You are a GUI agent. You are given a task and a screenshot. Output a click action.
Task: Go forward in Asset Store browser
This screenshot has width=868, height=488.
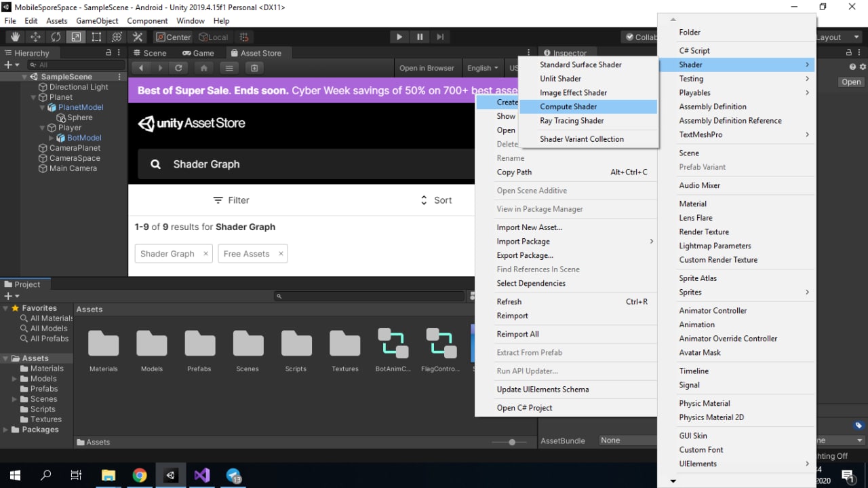[x=160, y=68]
